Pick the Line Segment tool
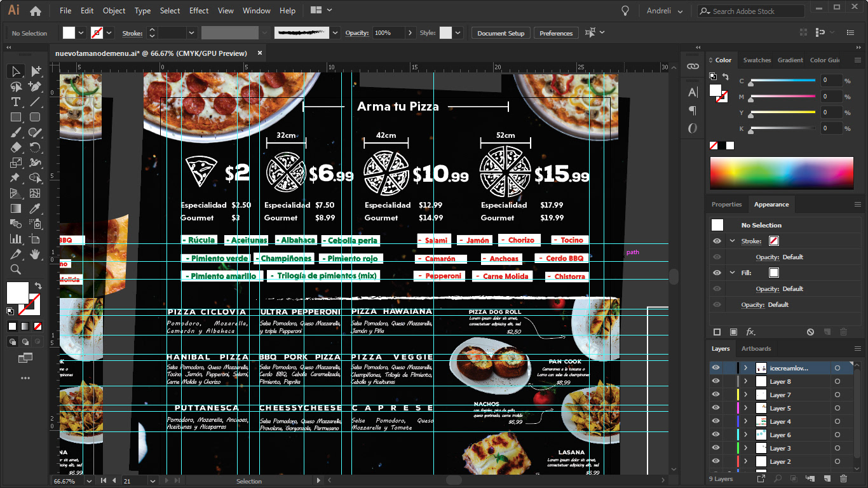 [35, 102]
